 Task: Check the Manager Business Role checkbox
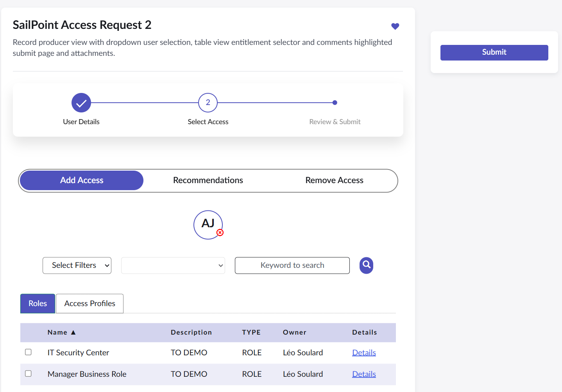point(28,374)
